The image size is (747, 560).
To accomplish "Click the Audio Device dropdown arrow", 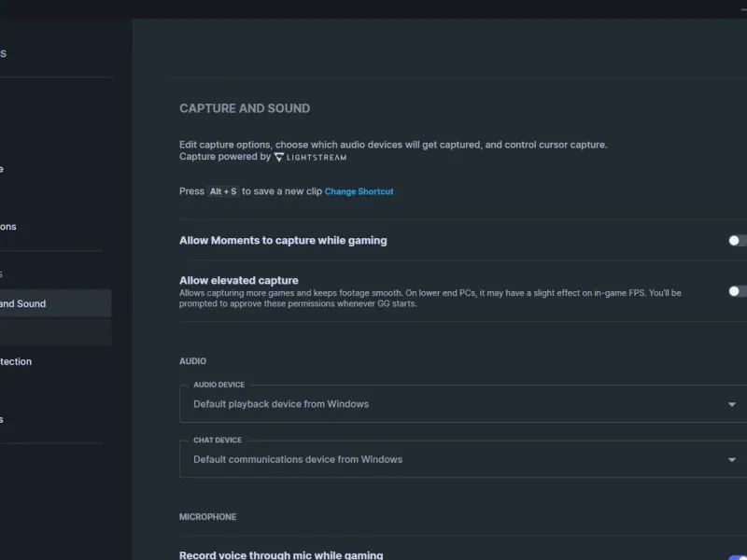I will tap(731, 404).
